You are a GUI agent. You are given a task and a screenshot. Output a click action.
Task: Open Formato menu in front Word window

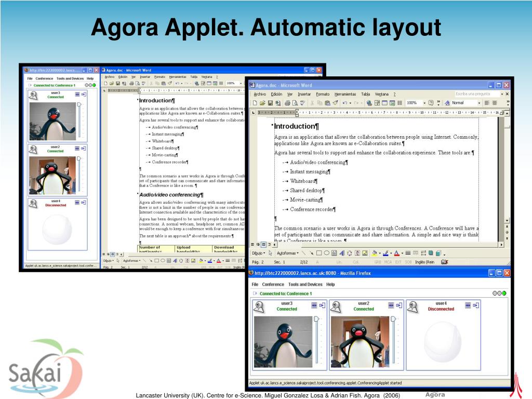pyautogui.click(x=323, y=94)
